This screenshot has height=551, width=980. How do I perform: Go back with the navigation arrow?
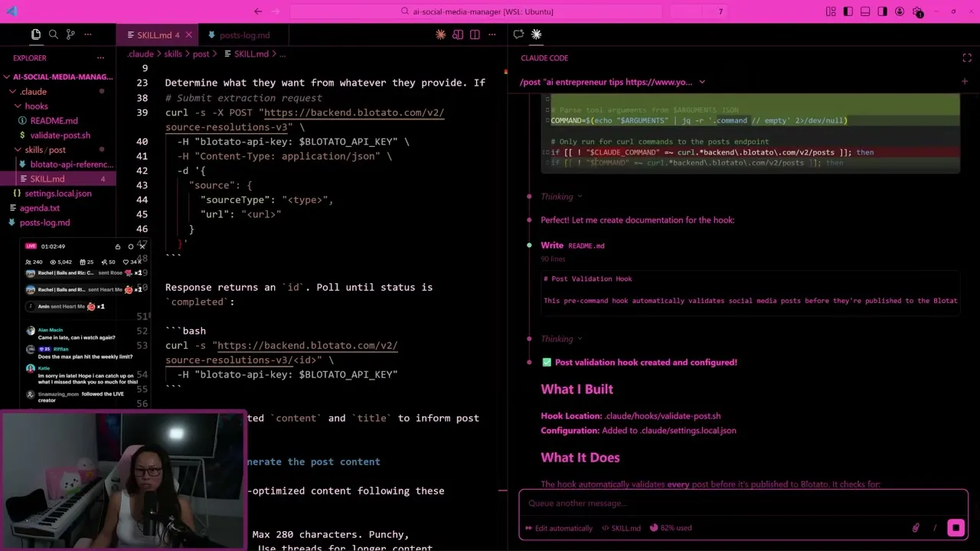(x=258, y=11)
